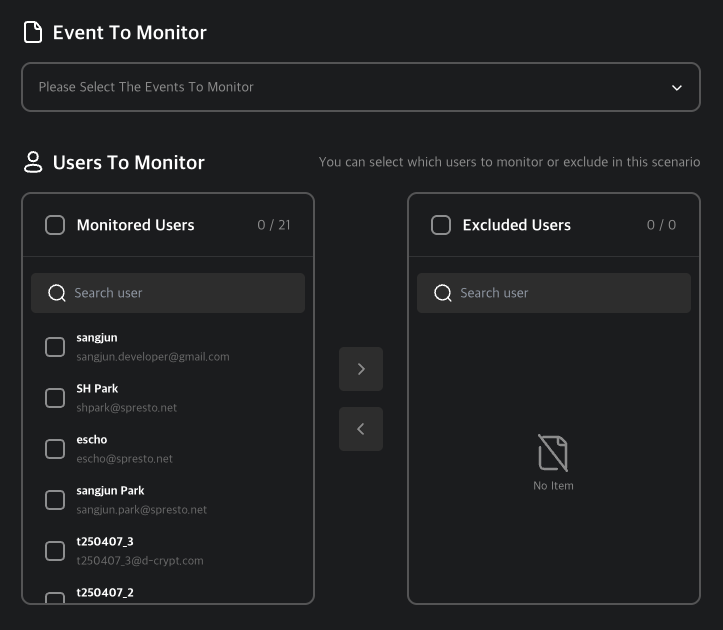723x630 pixels.
Task: Check the sangjun Park user checkbox
Action: tap(55, 500)
